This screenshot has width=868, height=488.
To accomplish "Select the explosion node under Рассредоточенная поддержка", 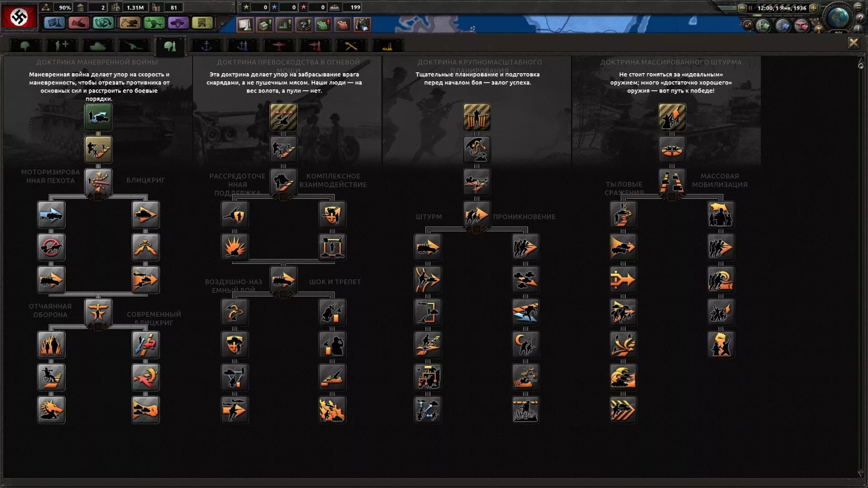I will click(x=235, y=247).
